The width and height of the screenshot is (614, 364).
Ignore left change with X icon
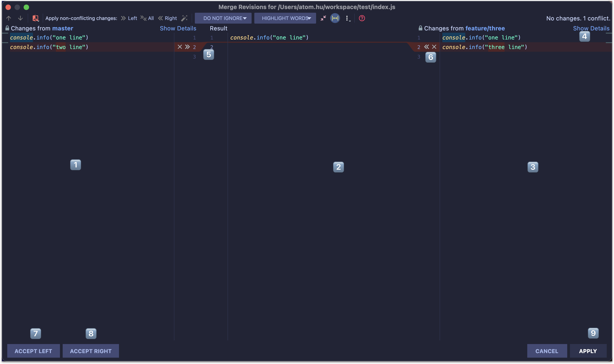pyautogui.click(x=180, y=47)
